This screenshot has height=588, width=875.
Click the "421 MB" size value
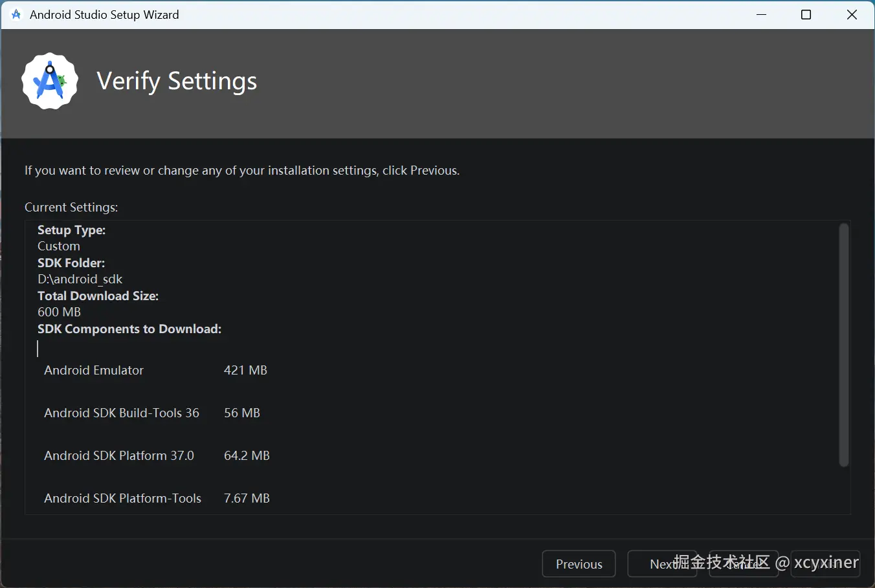pos(245,370)
